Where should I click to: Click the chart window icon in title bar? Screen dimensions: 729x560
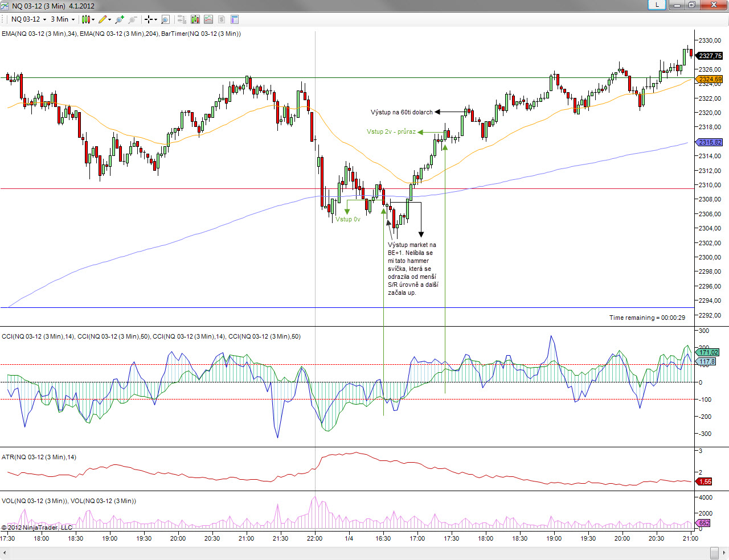tap(5, 6)
